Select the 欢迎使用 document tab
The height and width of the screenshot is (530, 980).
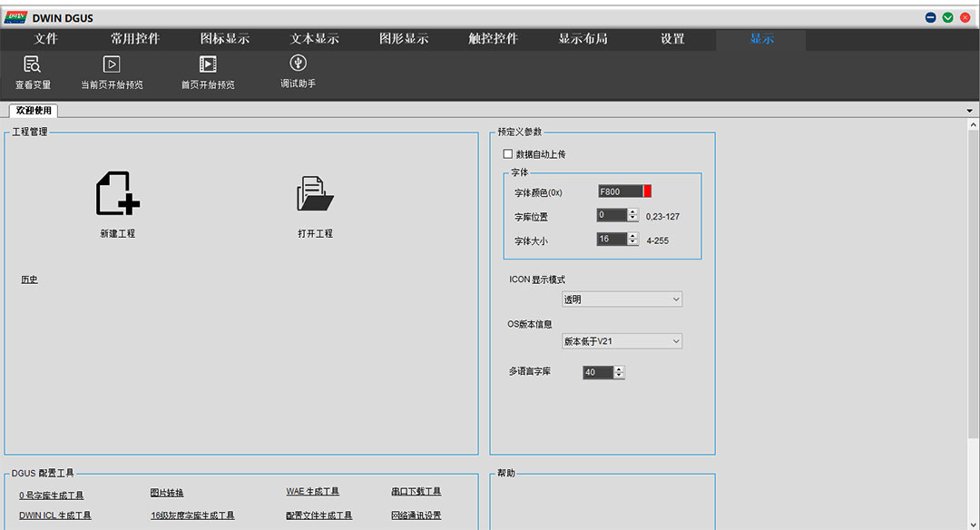pos(34,111)
